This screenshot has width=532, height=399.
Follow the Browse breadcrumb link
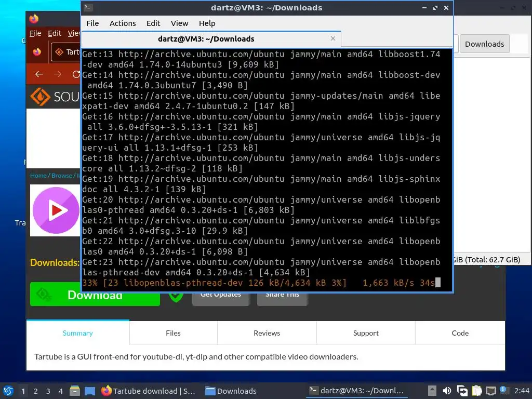tap(62, 176)
